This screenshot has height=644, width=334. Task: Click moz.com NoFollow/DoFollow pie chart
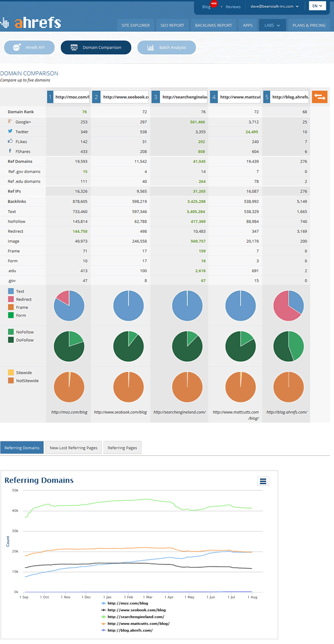[x=69, y=346]
